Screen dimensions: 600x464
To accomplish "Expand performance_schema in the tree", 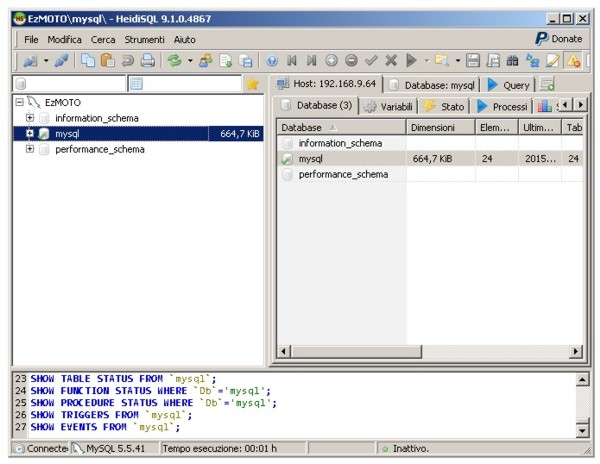I will pos(29,149).
